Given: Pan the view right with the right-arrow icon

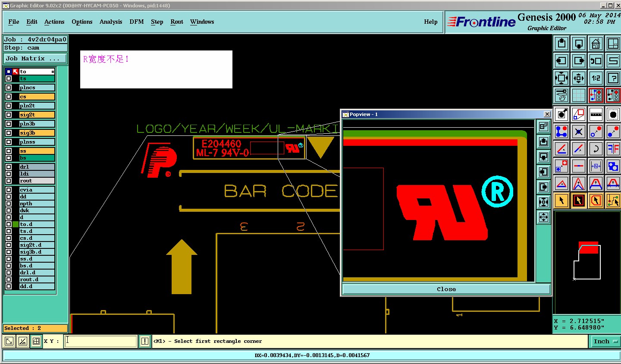Looking at the screenshot, I should click(579, 61).
